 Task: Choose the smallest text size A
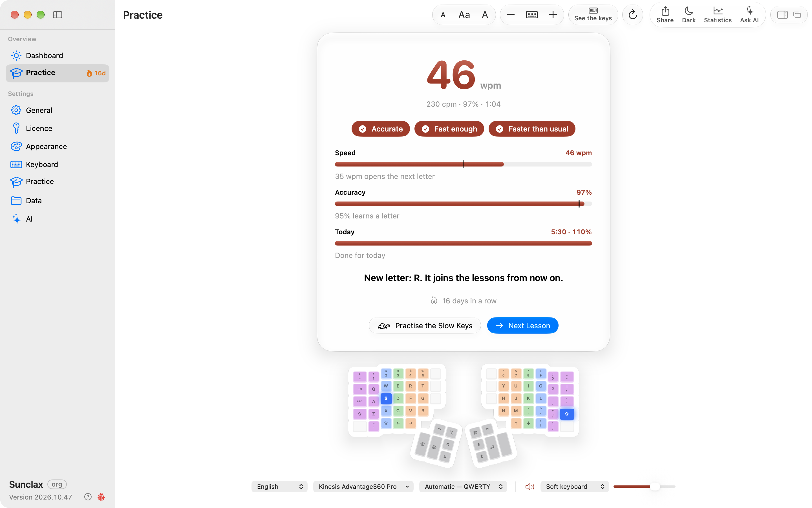pos(443,15)
